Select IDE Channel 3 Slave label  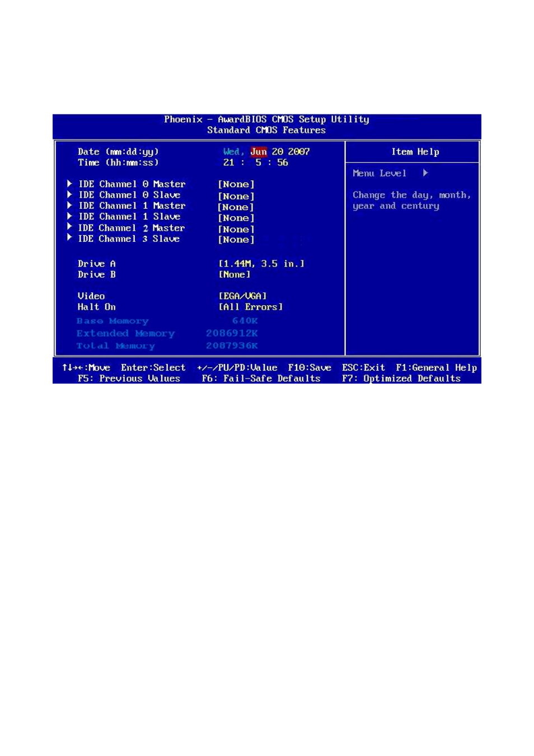(x=129, y=239)
